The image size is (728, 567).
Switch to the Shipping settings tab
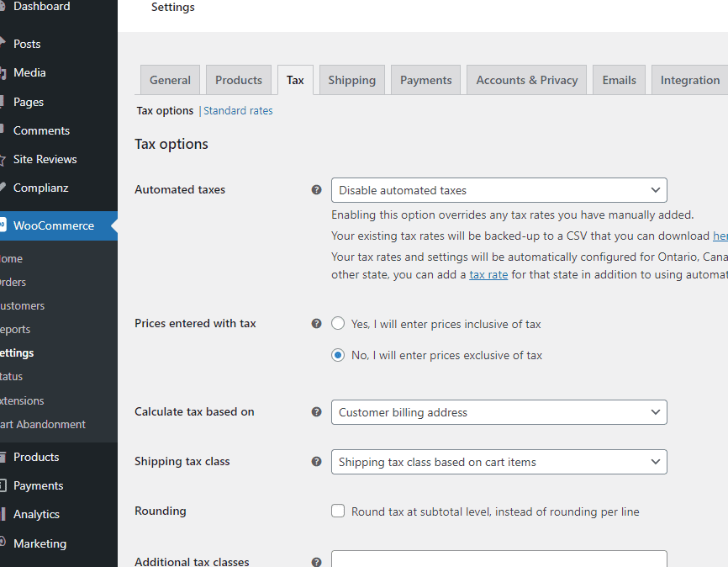[351, 81]
